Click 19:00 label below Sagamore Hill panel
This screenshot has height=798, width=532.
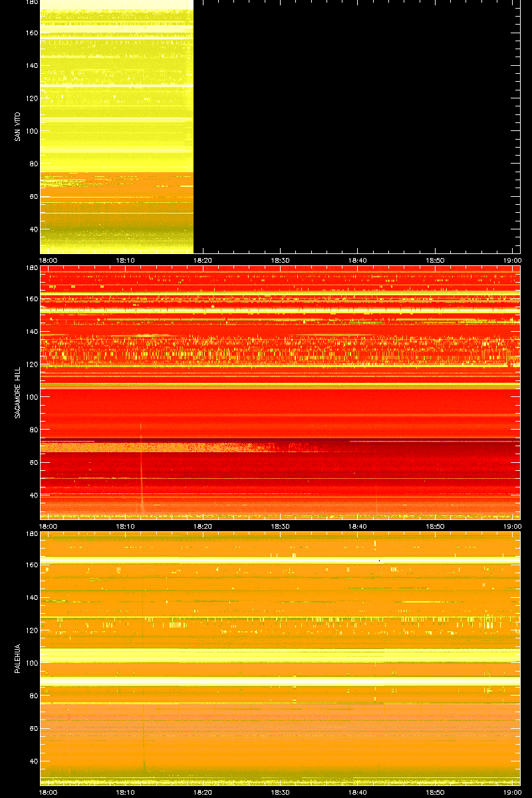[x=512, y=526]
